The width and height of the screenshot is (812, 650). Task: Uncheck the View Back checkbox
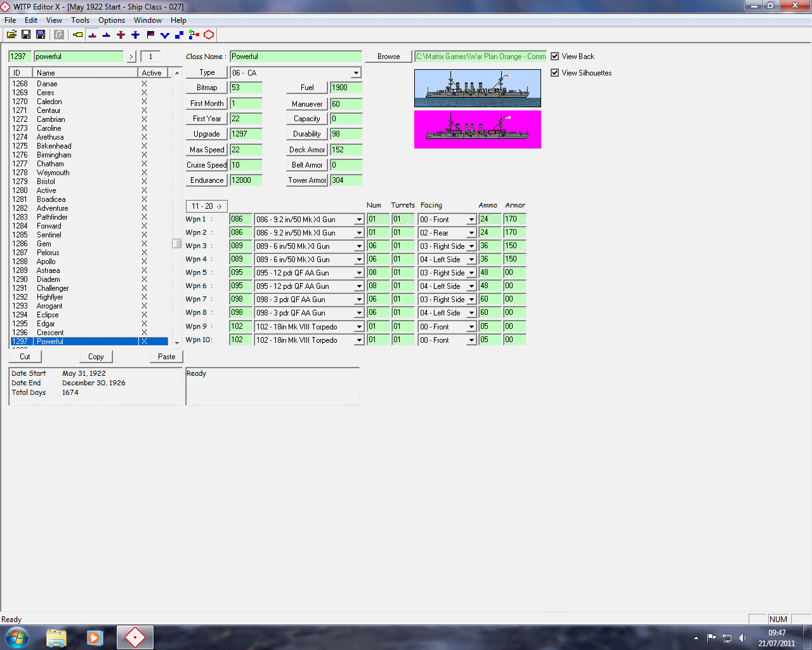point(555,56)
